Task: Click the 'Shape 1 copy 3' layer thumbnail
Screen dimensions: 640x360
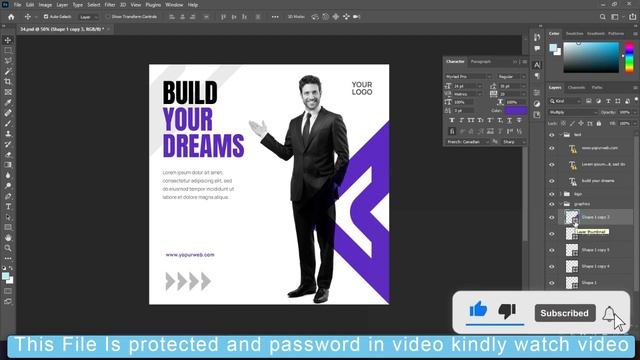Action: 571,217
